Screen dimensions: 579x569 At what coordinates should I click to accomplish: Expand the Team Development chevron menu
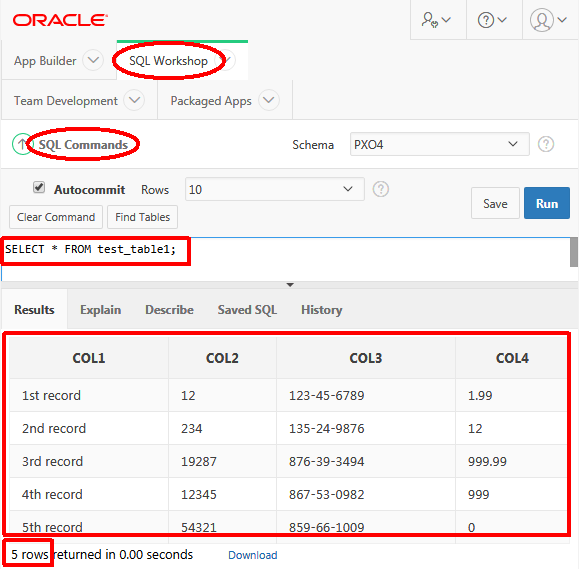pyautogui.click(x=134, y=100)
